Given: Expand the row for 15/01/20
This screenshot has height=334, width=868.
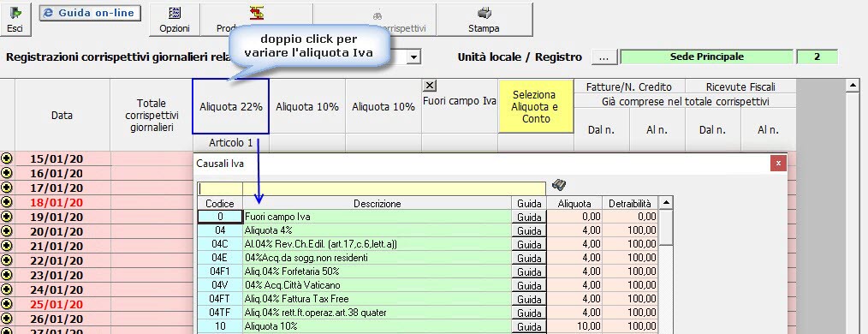Looking at the screenshot, I should tap(7, 159).
